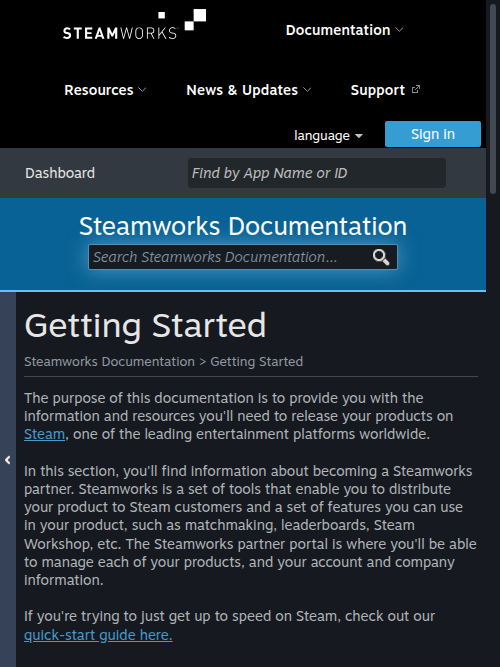This screenshot has width=500, height=667.
Task: Click the Steamworks Documentation banner title
Action: [x=243, y=226]
